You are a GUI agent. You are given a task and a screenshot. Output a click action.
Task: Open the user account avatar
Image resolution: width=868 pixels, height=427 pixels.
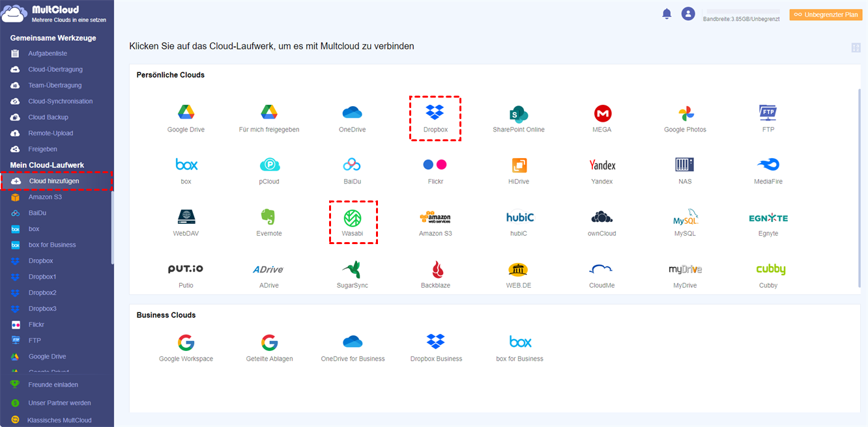tap(688, 14)
